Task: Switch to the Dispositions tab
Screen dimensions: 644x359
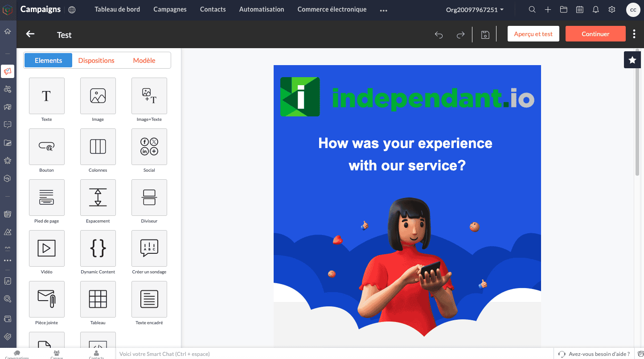Action: (x=96, y=60)
